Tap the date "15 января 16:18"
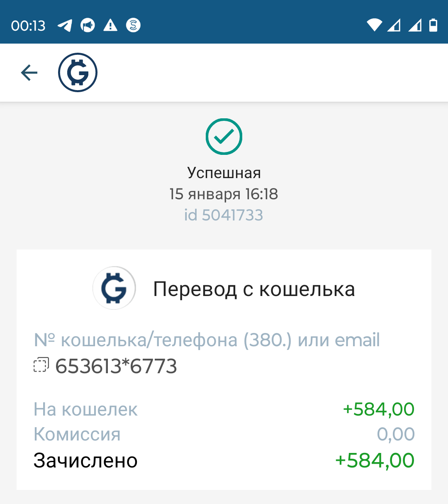 (224, 194)
